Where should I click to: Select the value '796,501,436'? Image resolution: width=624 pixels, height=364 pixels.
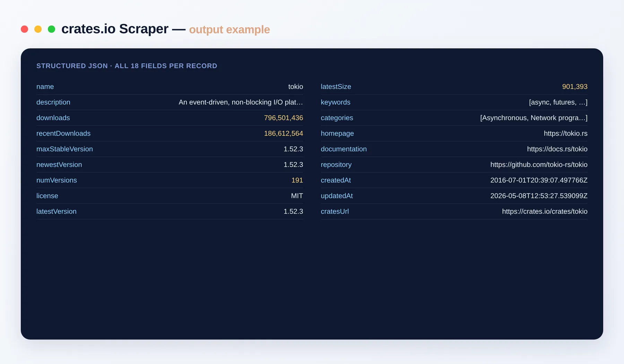[x=284, y=118]
